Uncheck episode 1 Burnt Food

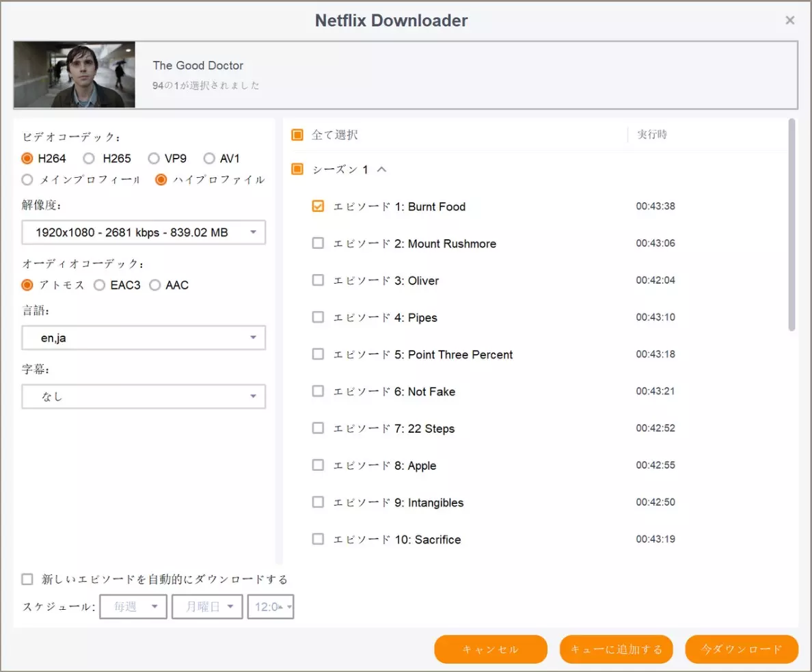[x=318, y=206]
